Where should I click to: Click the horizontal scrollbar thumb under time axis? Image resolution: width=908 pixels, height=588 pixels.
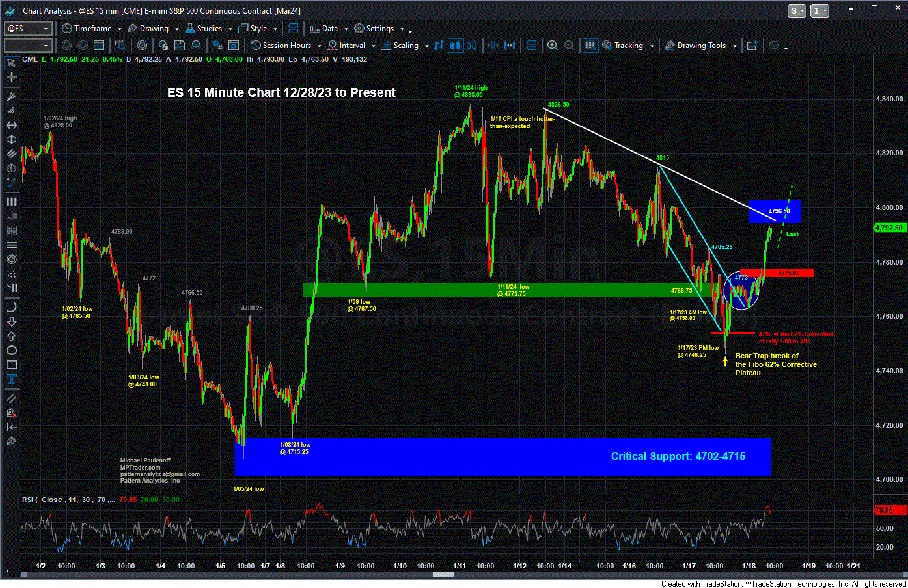coord(445,574)
